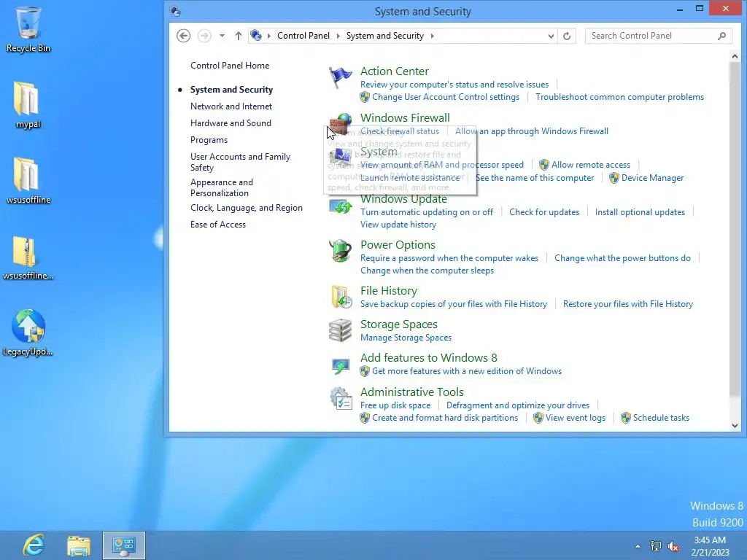This screenshot has height=560, width=747.
Task: Click the Control Panel breadcrumb segment
Action: point(303,36)
